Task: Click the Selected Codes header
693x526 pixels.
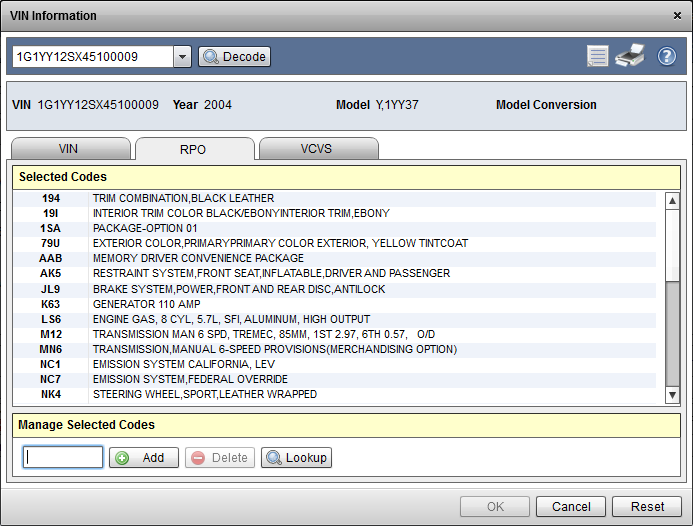Action: [346, 177]
